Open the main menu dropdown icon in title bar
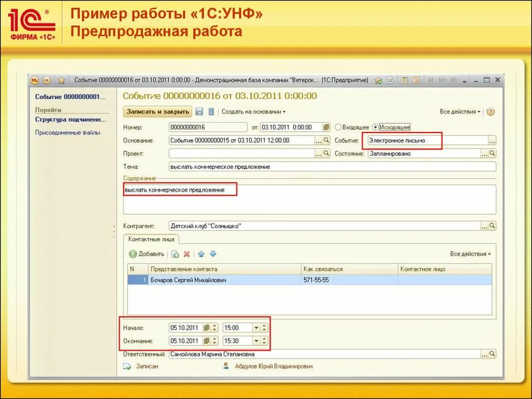This screenshot has height=399, width=532. point(47,81)
